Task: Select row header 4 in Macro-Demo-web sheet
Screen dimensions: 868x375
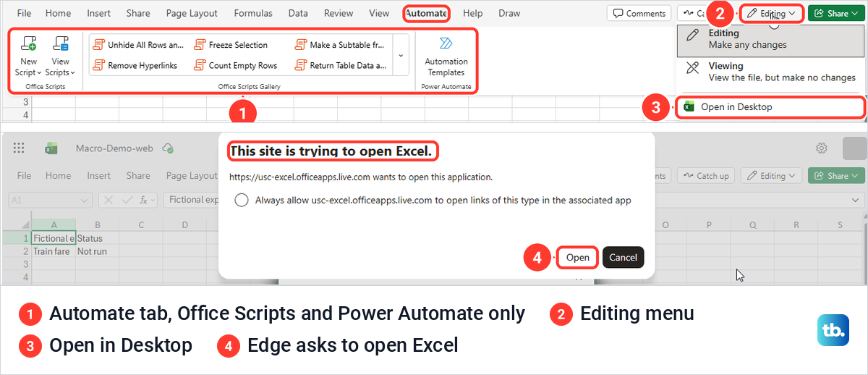Action: coord(25,277)
